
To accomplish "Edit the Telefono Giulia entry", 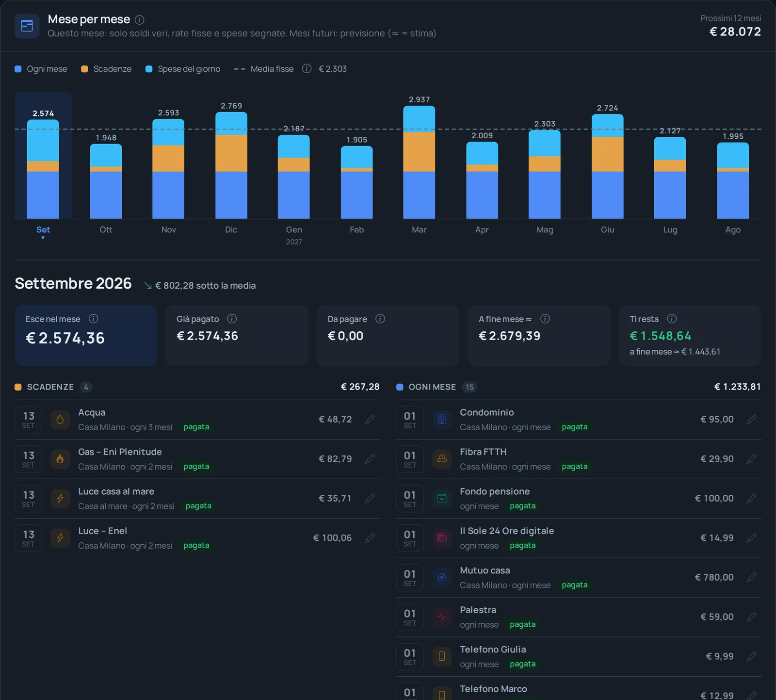I will click(752, 656).
